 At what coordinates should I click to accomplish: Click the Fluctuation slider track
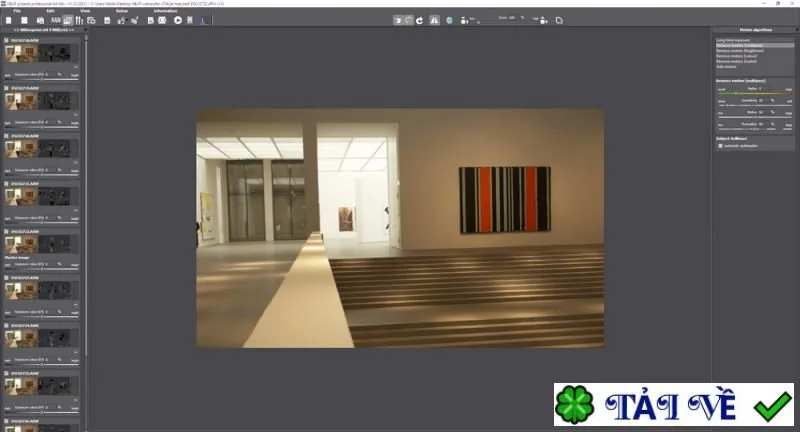755,129
